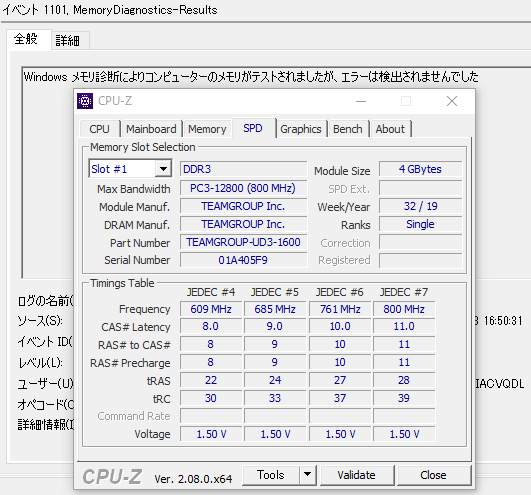The image size is (531, 495).
Task: Click the JEDEC #7 voltage 1.50 V cell
Action: tap(404, 434)
